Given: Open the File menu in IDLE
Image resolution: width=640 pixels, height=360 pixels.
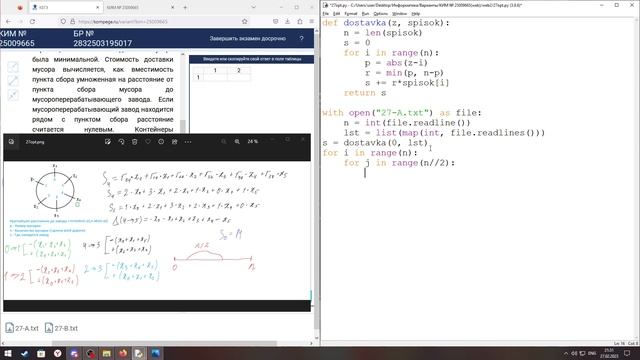Looking at the screenshot, I should [x=326, y=14].
